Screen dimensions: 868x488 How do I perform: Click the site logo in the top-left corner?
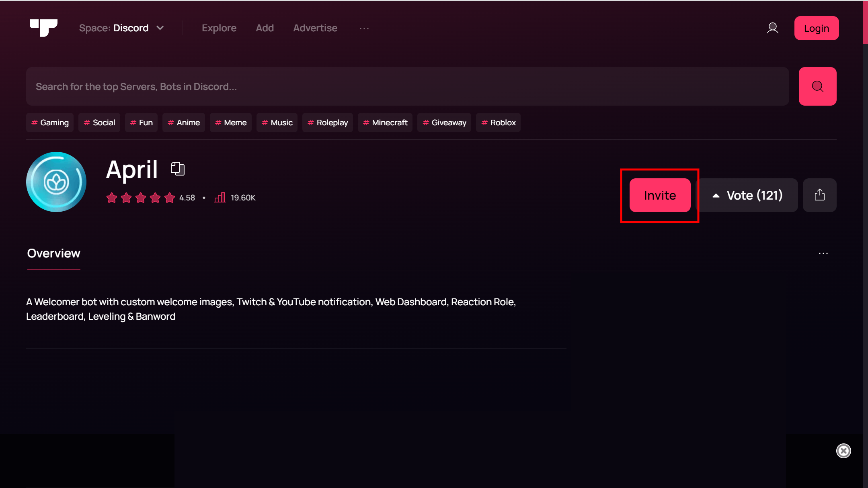click(x=43, y=28)
